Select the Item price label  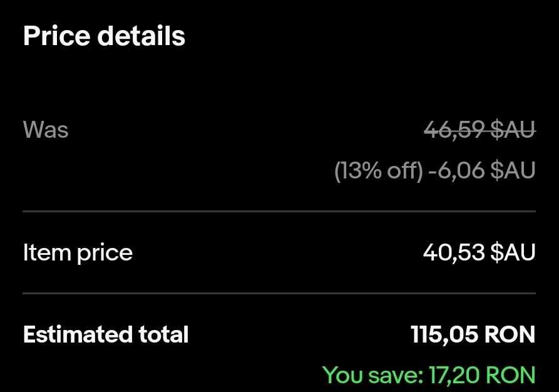78,253
